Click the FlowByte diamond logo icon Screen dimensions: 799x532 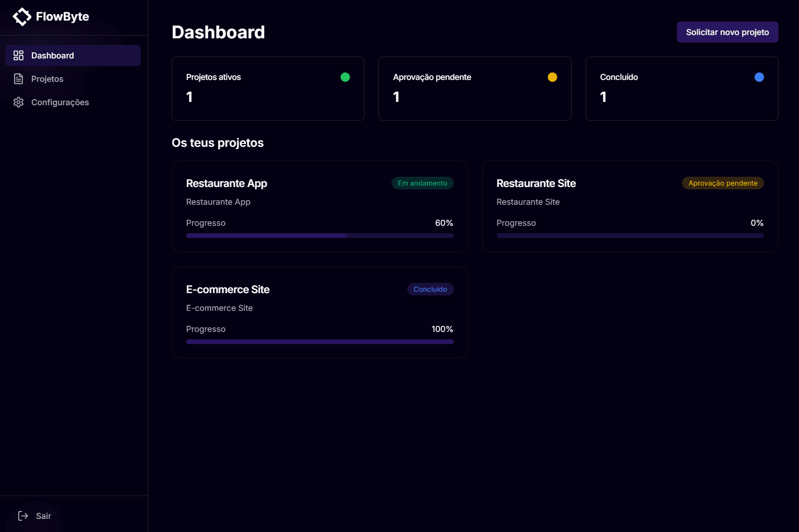pyautogui.click(x=22, y=17)
